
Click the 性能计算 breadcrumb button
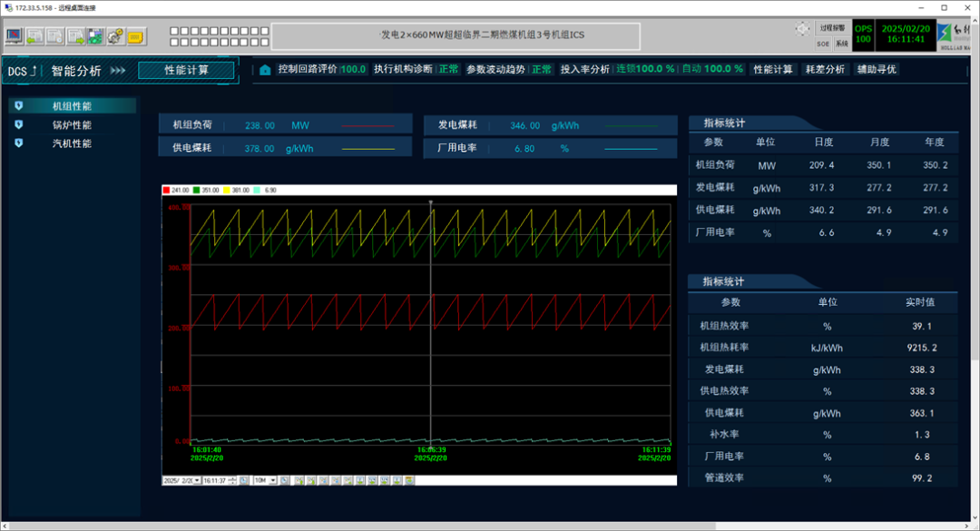(186, 70)
